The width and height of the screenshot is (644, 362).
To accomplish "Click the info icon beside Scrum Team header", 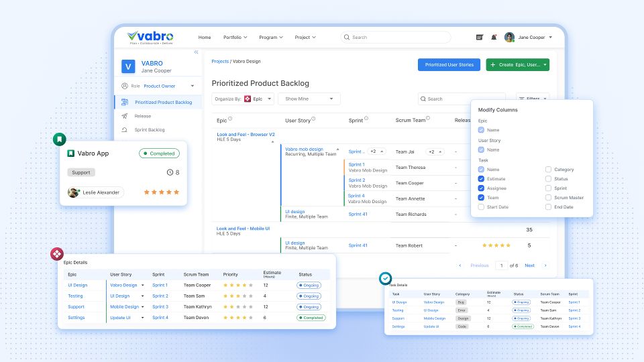I will (428, 120).
